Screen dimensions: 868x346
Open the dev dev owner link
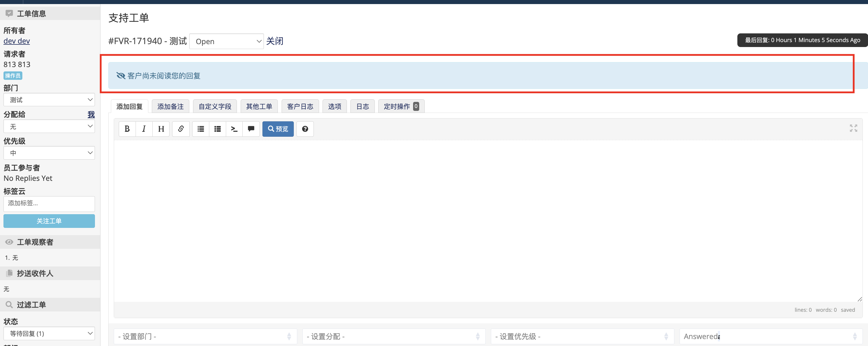(17, 41)
